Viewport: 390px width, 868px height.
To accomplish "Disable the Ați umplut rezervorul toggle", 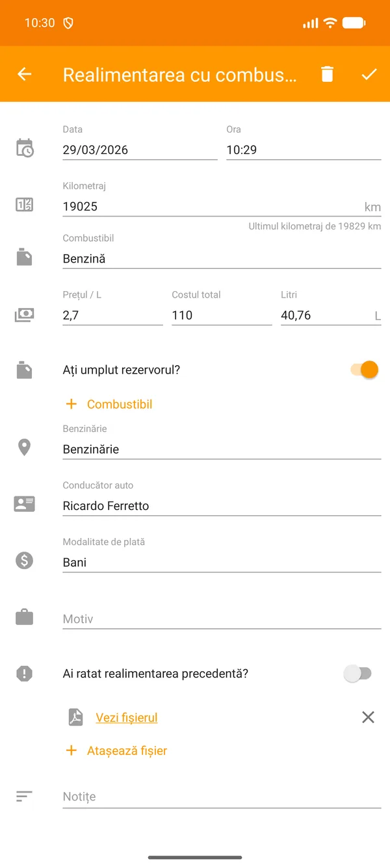I will tap(359, 369).
